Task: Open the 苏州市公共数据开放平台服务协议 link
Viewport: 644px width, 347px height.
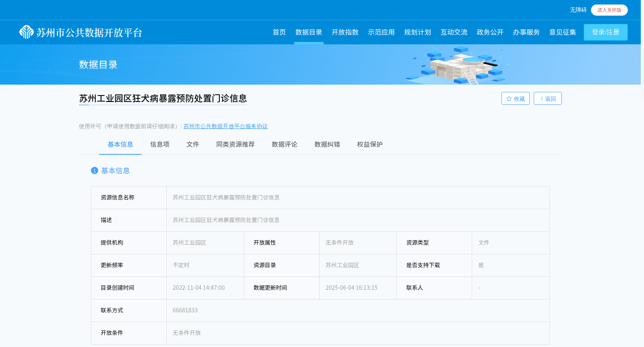Action: coord(225,127)
